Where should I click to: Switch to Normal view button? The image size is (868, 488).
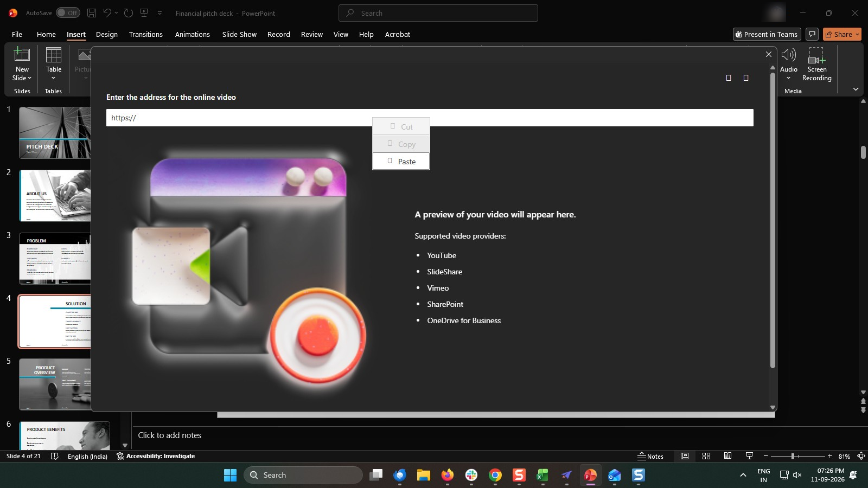(x=685, y=456)
